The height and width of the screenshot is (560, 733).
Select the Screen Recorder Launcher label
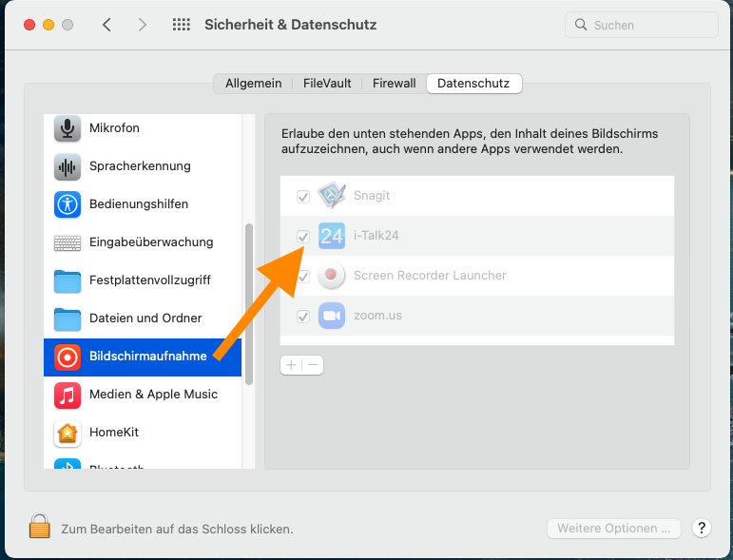430,276
